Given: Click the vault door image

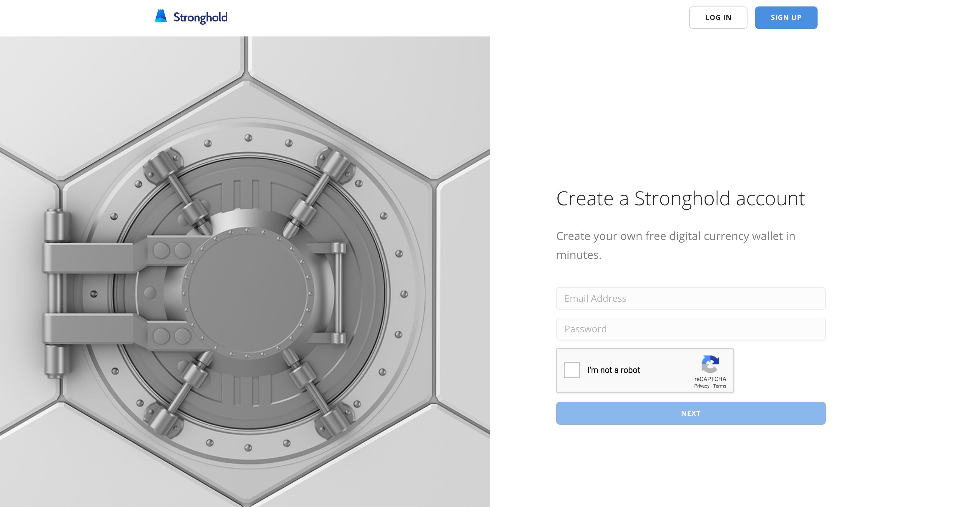Looking at the screenshot, I should tap(245, 272).
